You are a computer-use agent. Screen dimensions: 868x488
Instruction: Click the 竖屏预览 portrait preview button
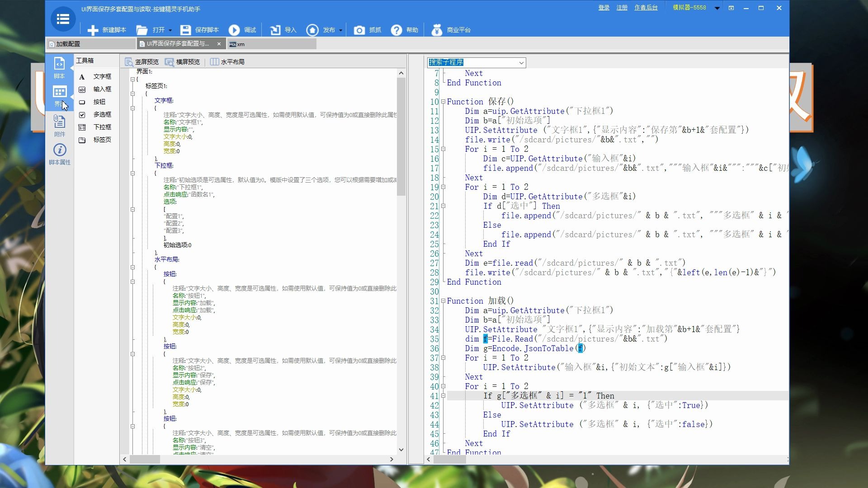142,62
